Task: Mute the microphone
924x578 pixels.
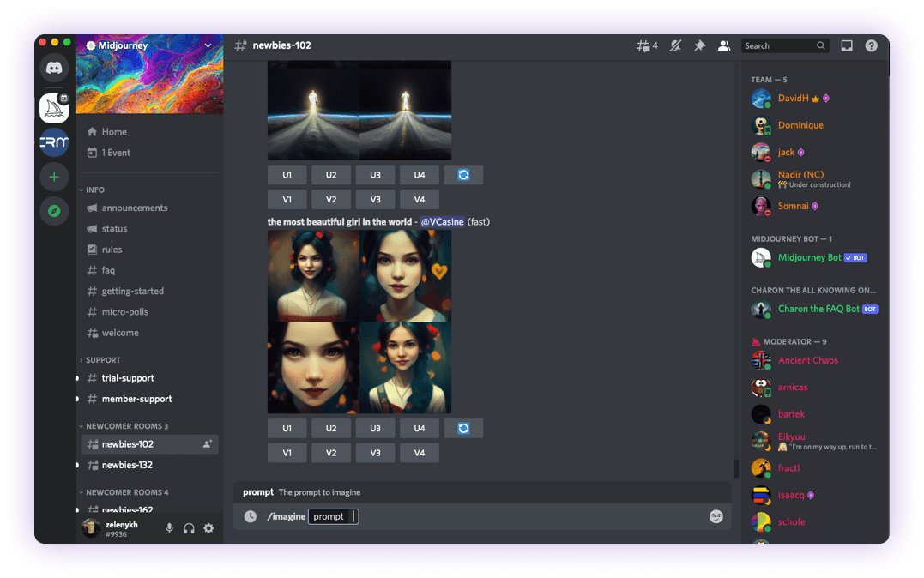Action: click(x=170, y=528)
